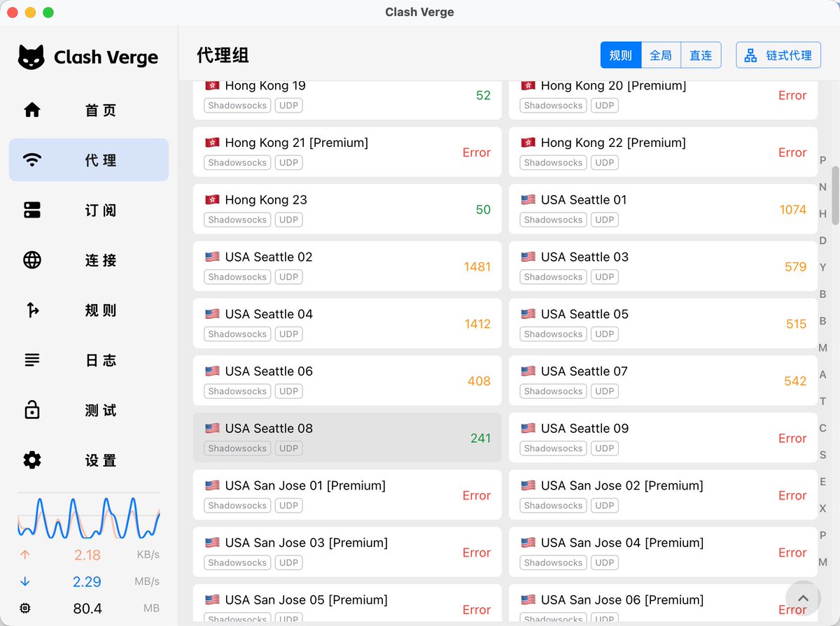Jump to group E in index
The image size is (840, 626).
tap(823, 482)
